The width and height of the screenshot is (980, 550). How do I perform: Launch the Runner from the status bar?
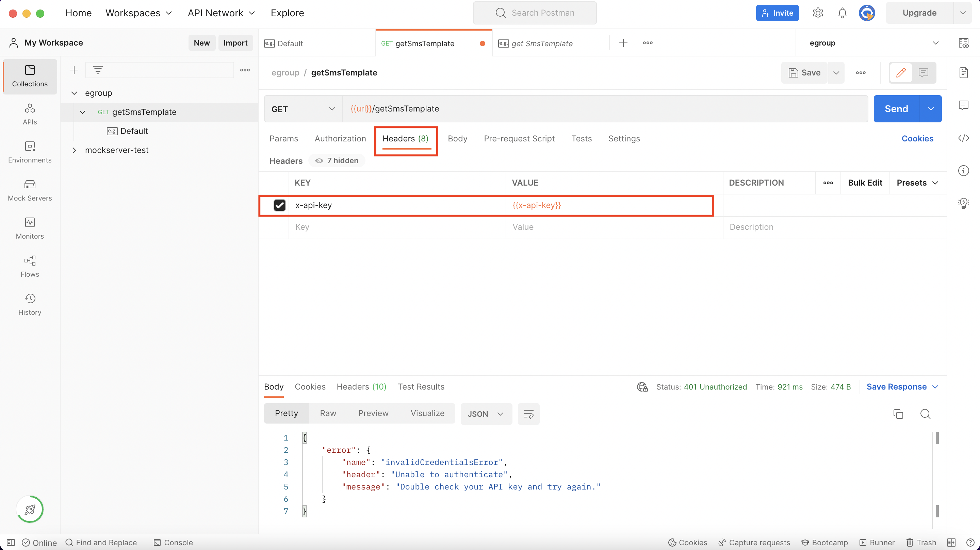pos(877,543)
